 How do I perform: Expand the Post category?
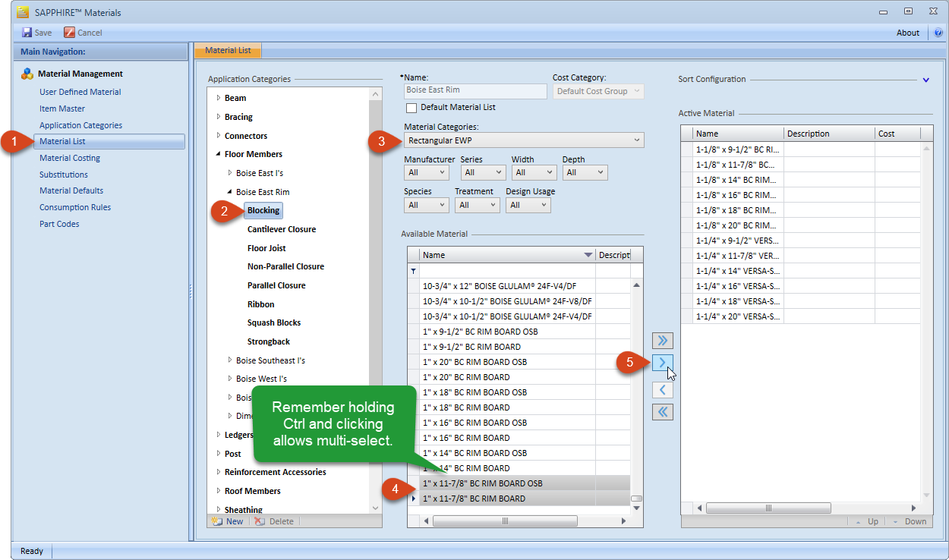219,454
